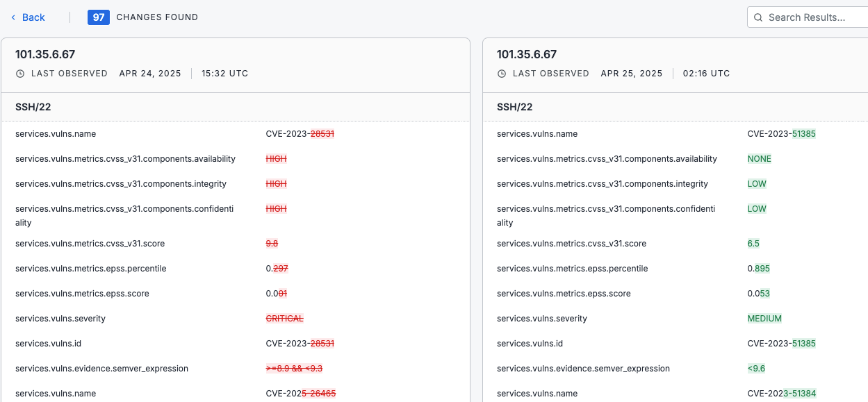This screenshot has height=402, width=868.
Task: Select the left panel 101.35.6.67 heading
Action: [45, 54]
